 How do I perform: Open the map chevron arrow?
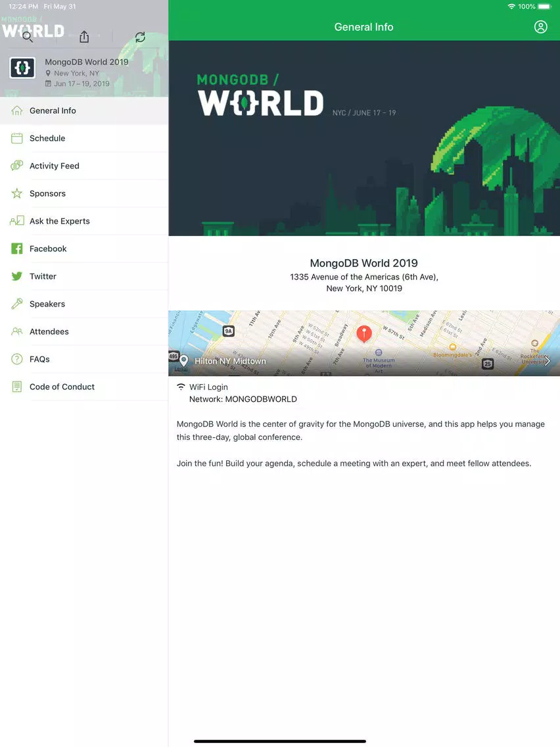[x=547, y=360]
